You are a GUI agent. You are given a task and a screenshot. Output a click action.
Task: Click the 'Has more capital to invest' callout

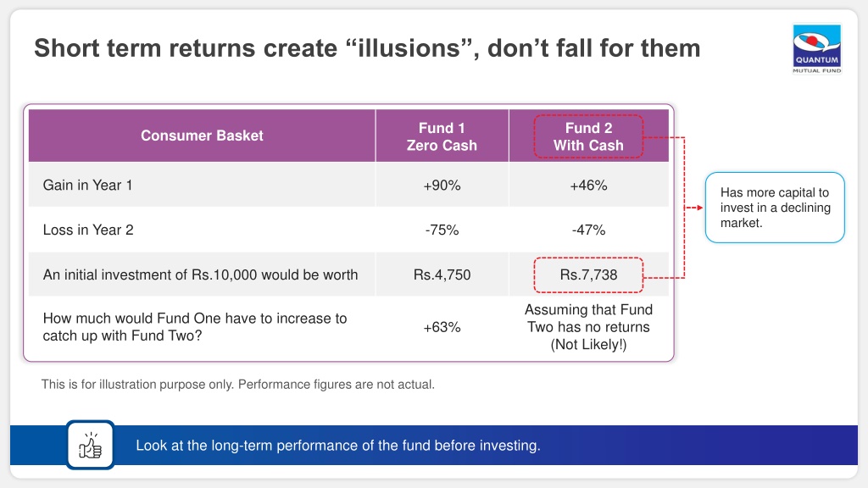pyautogui.click(x=775, y=208)
